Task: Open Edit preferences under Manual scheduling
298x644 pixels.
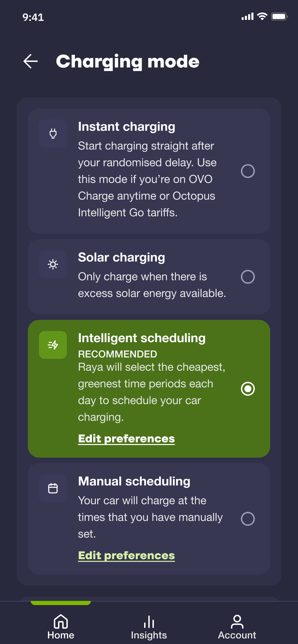Action: 126,555
